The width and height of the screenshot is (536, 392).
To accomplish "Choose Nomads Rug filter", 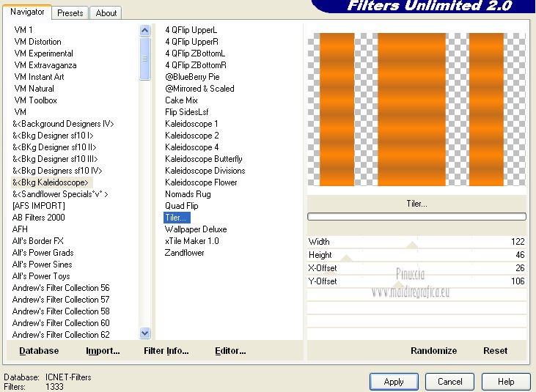I will [x=188, y=194].
